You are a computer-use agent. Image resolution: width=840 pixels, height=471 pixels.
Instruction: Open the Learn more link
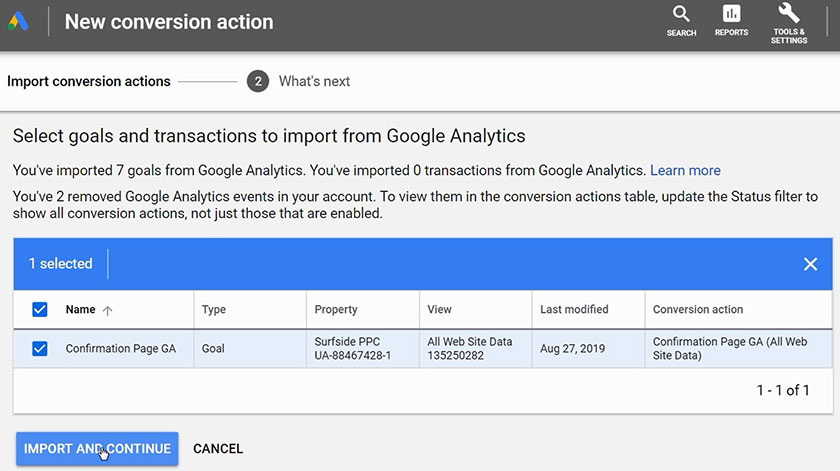point(685,170)
